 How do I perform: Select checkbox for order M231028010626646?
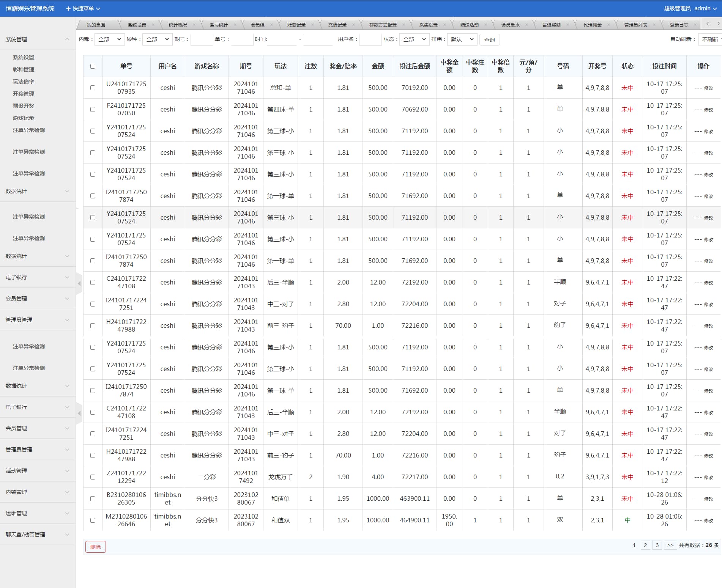[x=93, y=520]
